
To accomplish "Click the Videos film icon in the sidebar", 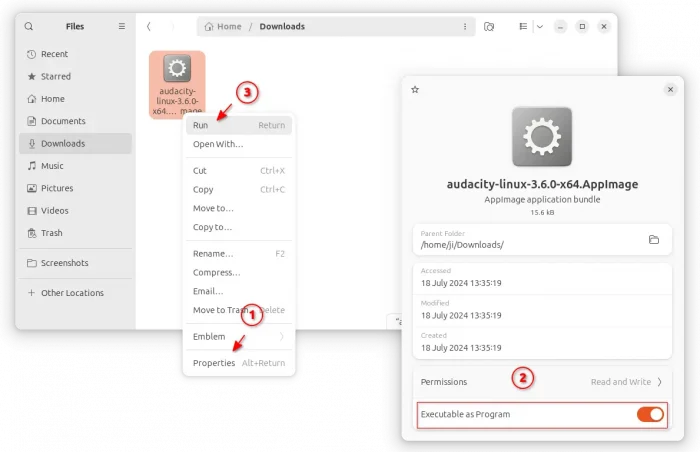I will 32,210.
